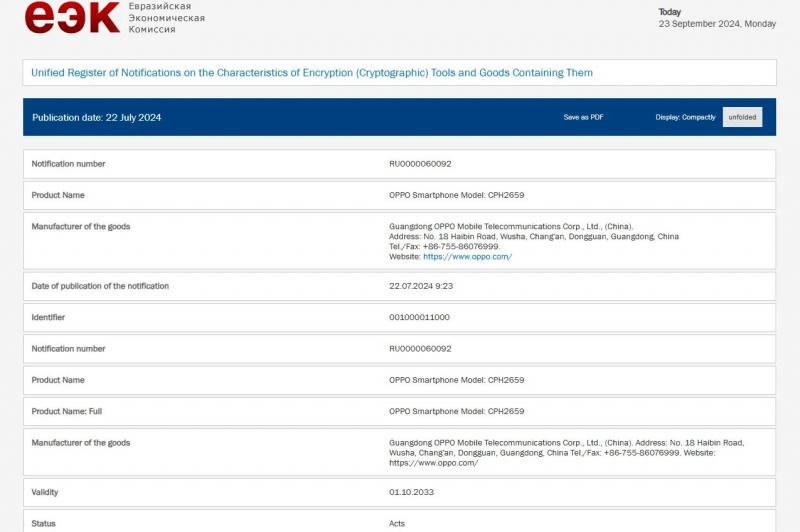Click the Publication date: 22 July 2024 header
This screenshot has width=800, height=532.
[x=96, y=117]
